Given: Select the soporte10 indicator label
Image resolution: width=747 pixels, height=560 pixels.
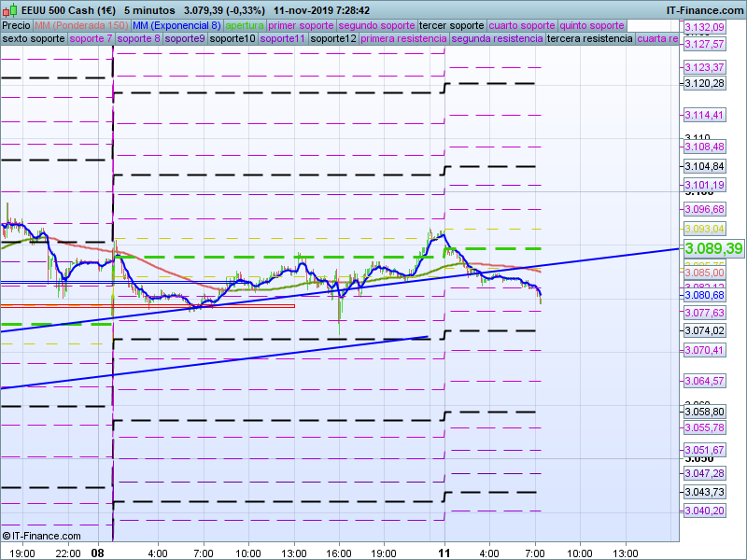Looking at the screenshot, I should (x=233, y=39).
